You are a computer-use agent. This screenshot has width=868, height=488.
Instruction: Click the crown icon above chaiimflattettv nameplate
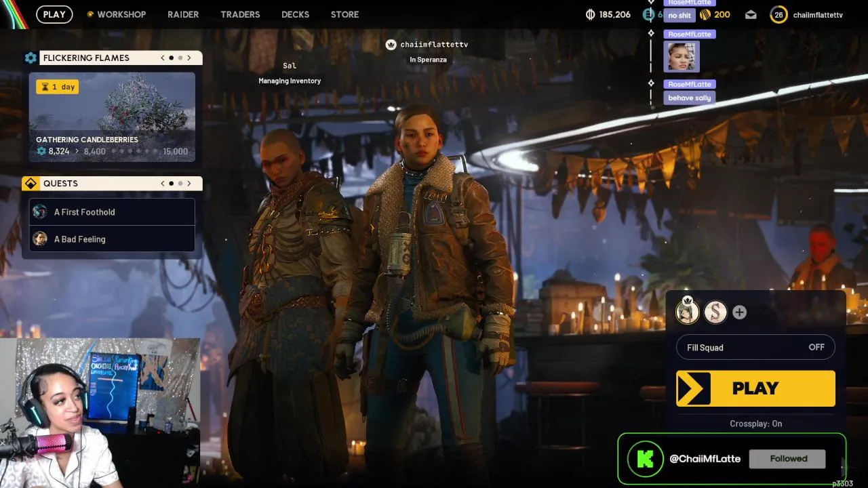[391, 44]
